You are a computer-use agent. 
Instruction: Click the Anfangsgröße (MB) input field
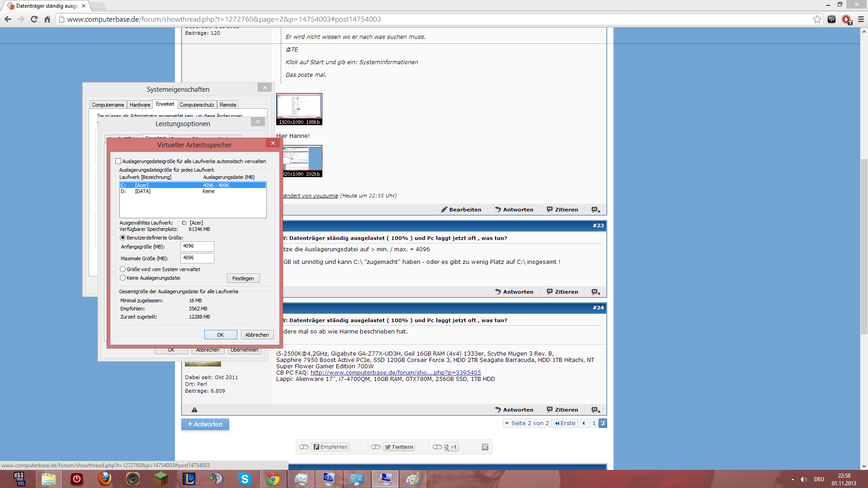[197, 246]
